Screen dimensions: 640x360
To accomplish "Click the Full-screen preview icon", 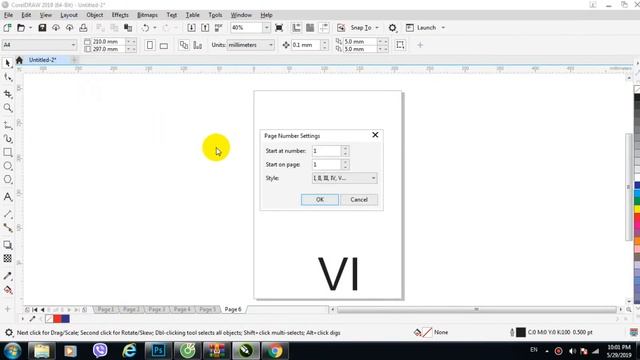I will point(279,28).
